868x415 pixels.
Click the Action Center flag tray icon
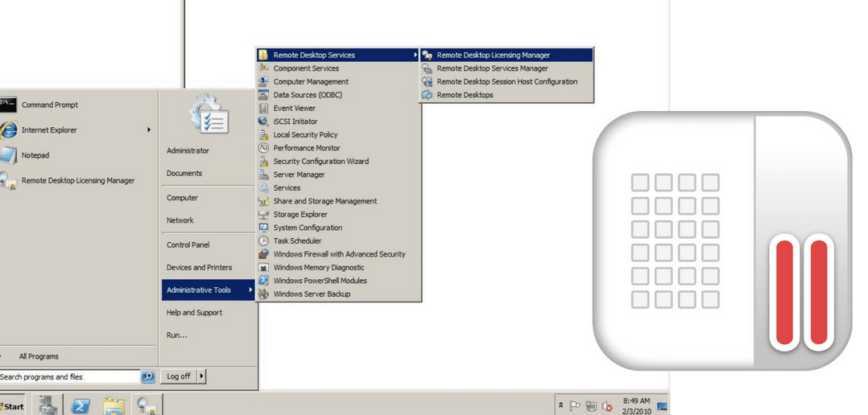point(575,405)
